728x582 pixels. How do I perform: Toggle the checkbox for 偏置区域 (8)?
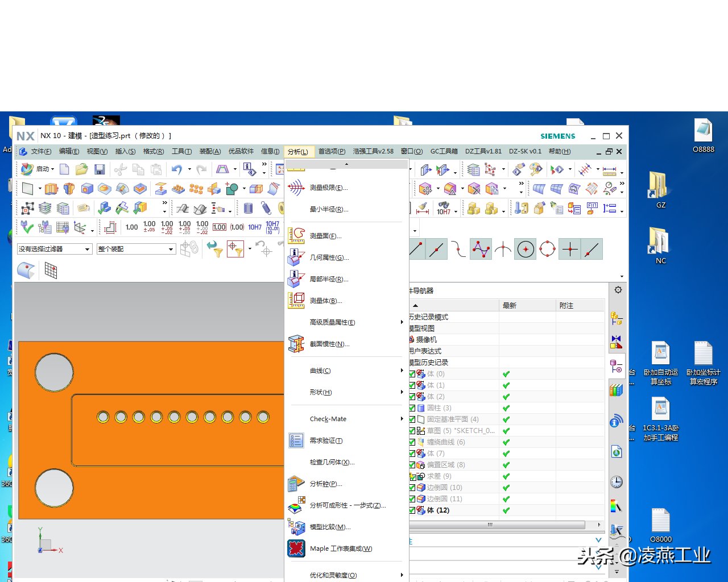point(412,465)
